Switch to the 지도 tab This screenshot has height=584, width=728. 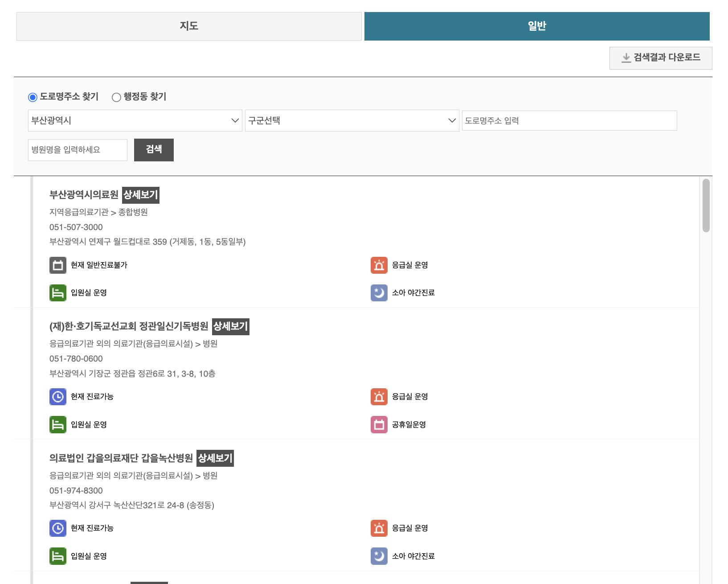click(x=189, y=26)
